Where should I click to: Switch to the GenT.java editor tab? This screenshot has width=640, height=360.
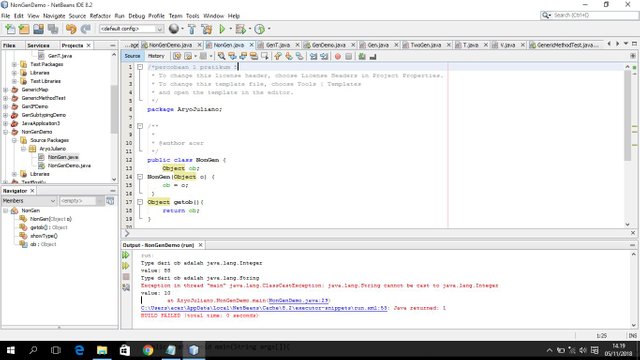[x=278, y=45]
